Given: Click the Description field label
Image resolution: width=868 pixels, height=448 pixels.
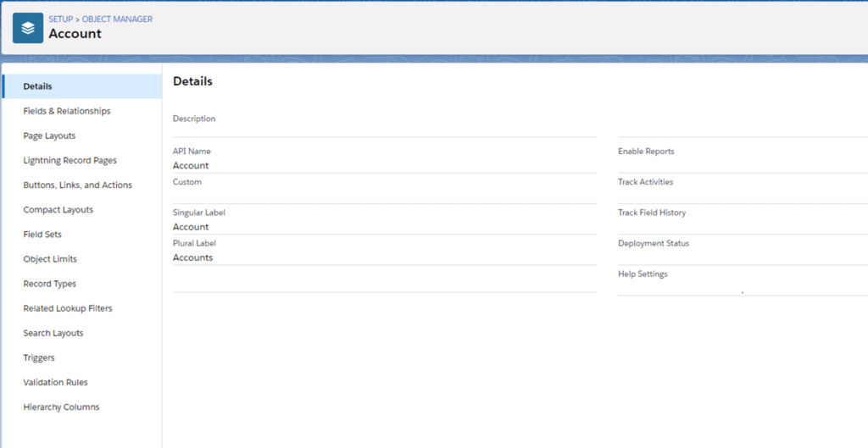Looking at the screenshot, I should (x=194, y=119).
